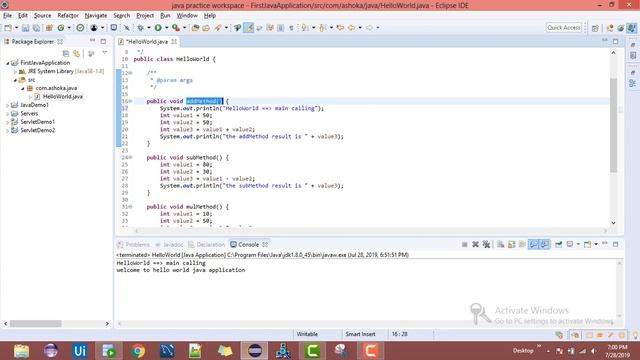
Task: Open the Refactor menu
Action: pos(68,16)
